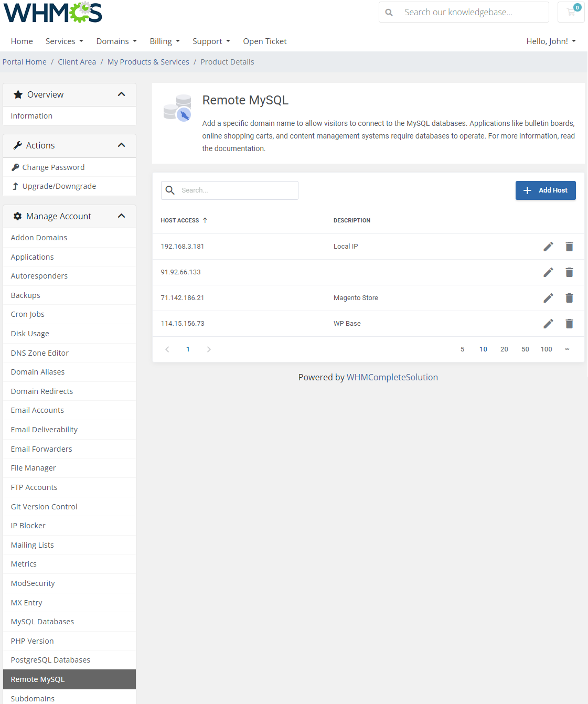The image size is (588, 704).
Task: Click the 114.15.156.73 host cell
Action: [183, 324]
